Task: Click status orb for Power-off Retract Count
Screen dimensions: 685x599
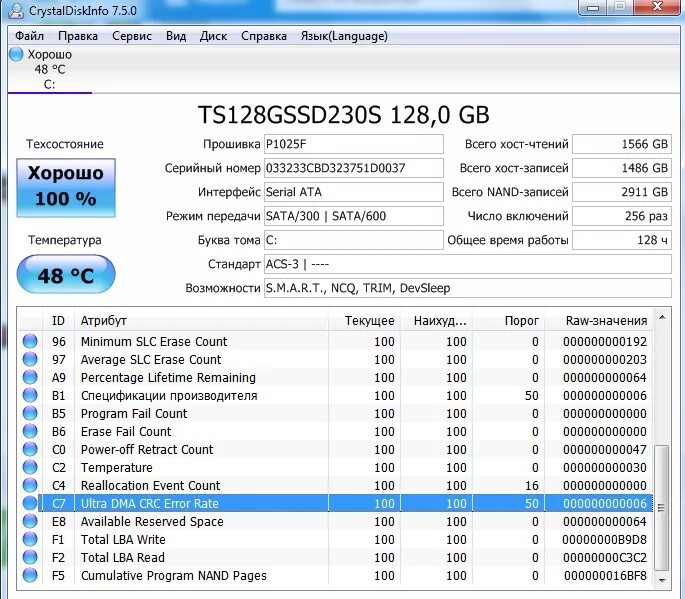Action: coord(30,449)
